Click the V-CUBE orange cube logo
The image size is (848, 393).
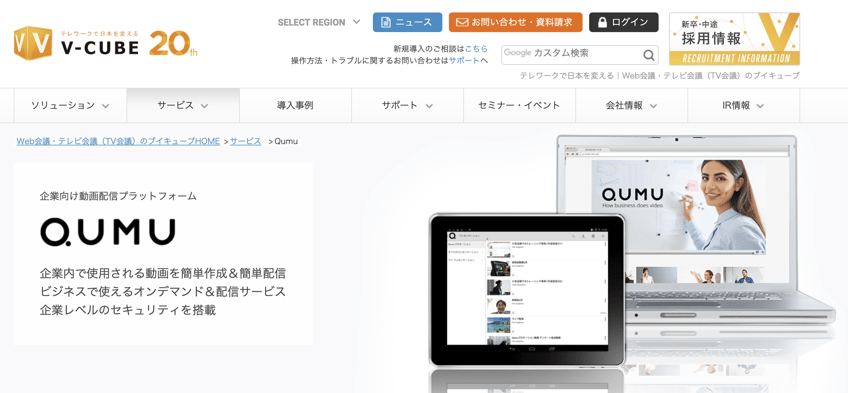tap(33, 43)
